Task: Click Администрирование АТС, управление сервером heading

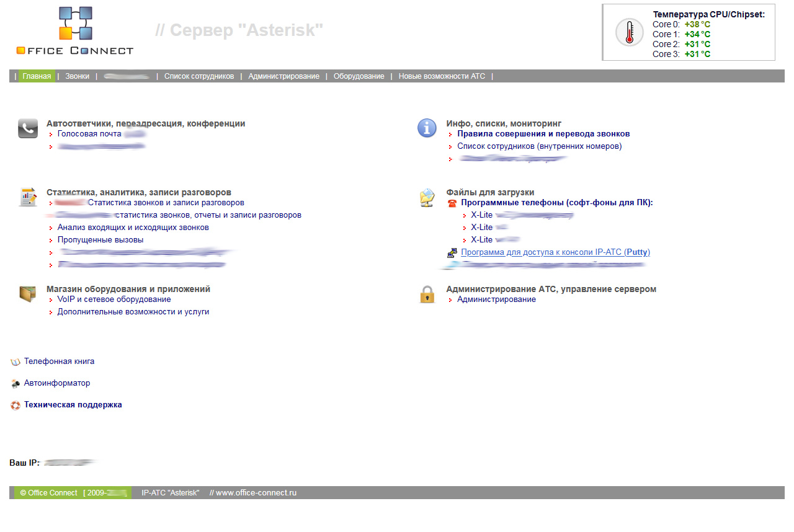Action: [551, 289]
